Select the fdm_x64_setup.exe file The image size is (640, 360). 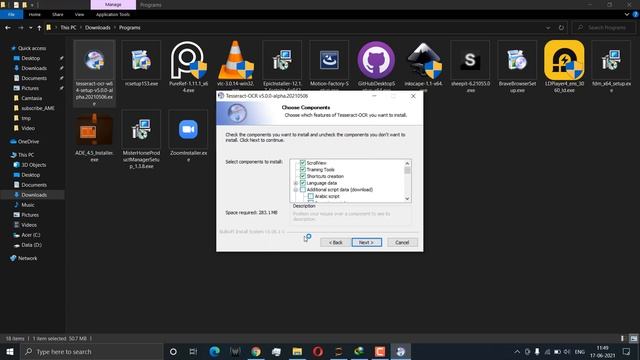pyautogui.click(x=611, y=66)
